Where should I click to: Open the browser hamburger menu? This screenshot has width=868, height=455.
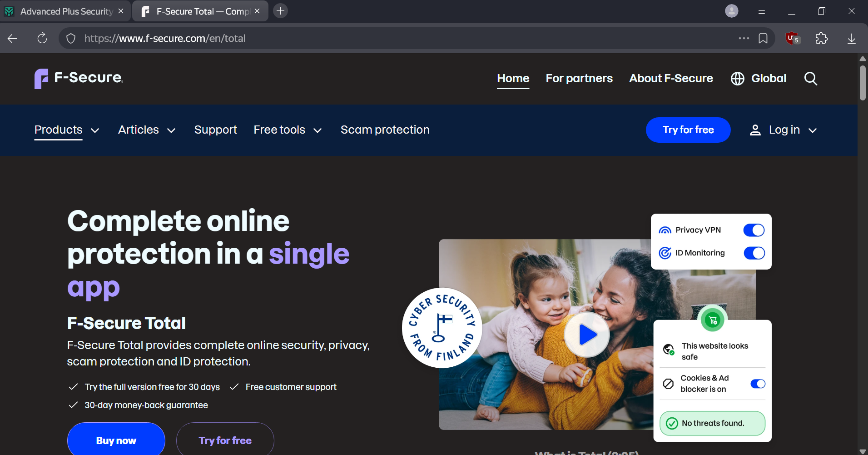(x=762, y=11)
